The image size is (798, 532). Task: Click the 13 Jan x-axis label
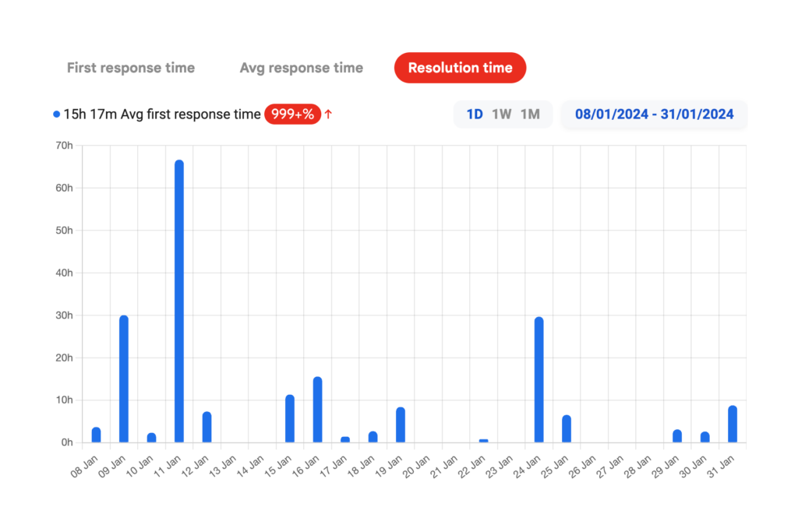pyautogui.click(x=222, y=467)
